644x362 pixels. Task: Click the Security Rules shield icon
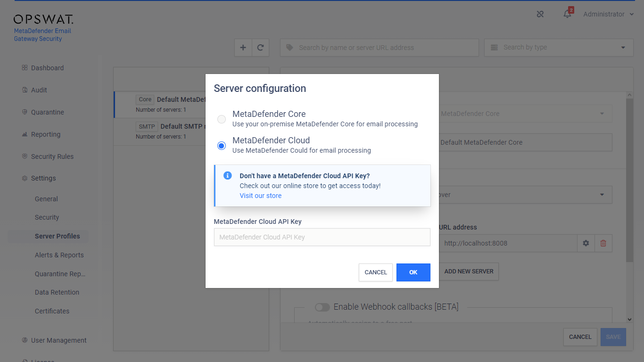click(25, 156)
